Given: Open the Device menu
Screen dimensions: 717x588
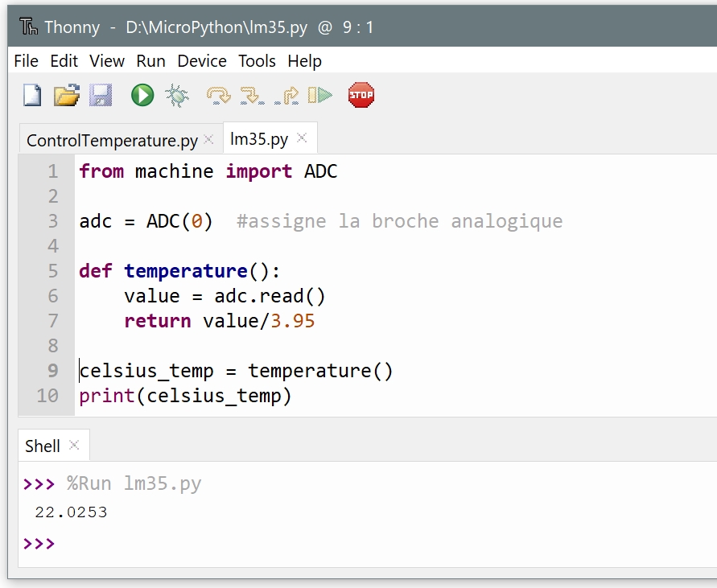Looking at the screenshot, I should point(202,61).
